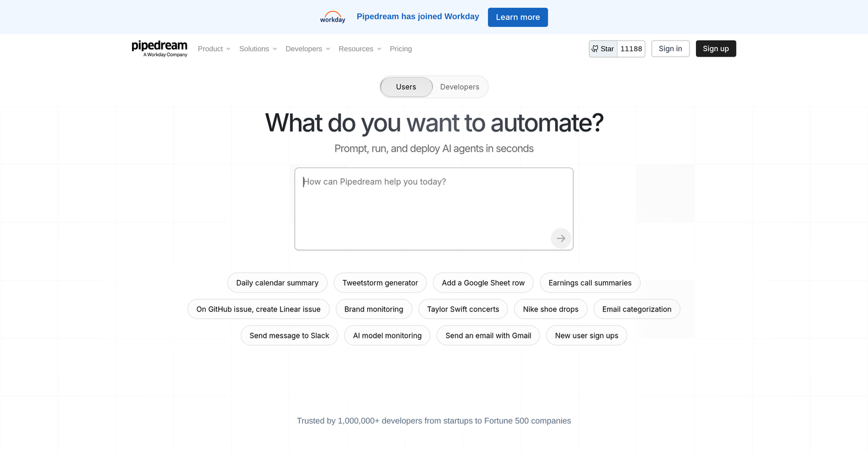
Task: Switch to the Developers toggle
Action: (x=460, y=87)
